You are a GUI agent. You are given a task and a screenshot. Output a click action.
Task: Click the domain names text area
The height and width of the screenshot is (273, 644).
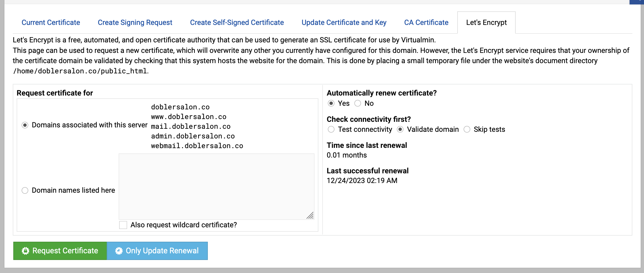[x=216, y=187]
